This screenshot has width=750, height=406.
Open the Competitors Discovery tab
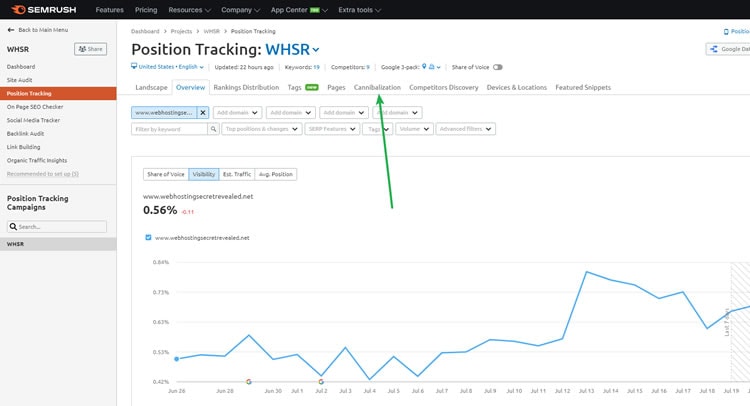[443, 88]
